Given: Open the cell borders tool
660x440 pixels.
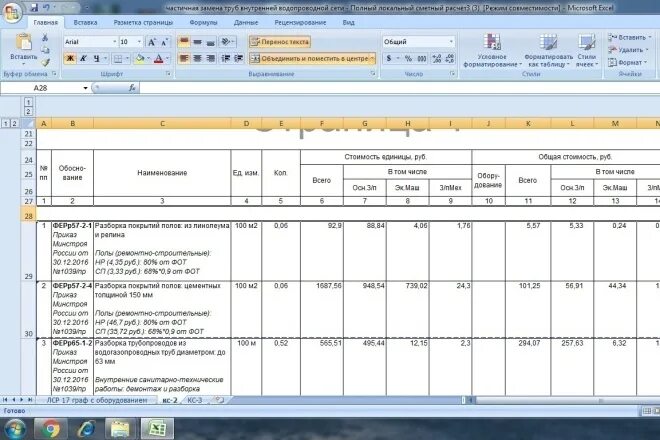Looking at the screenshot, I should click(118, 59).
